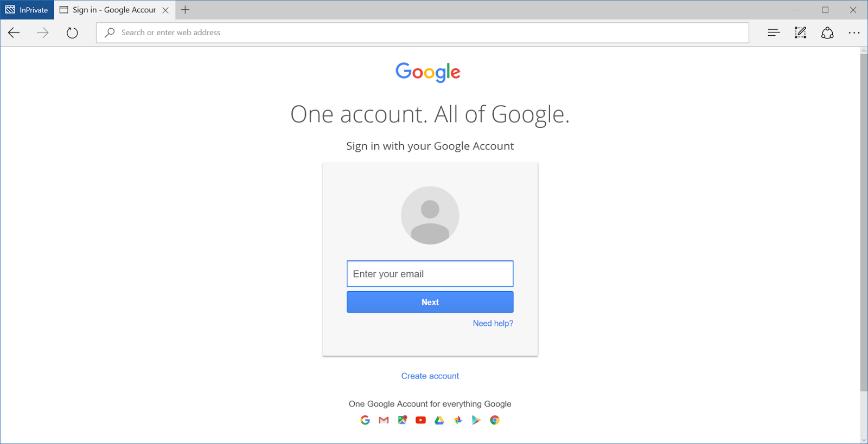Click the Gmail icon in the footer
868x444 pixels.
[x=384, y=420]
